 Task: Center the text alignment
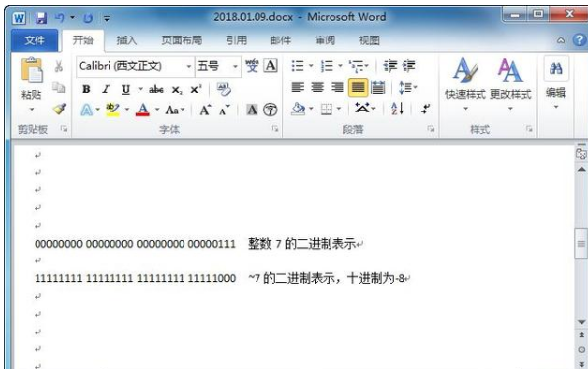(318, 88)
